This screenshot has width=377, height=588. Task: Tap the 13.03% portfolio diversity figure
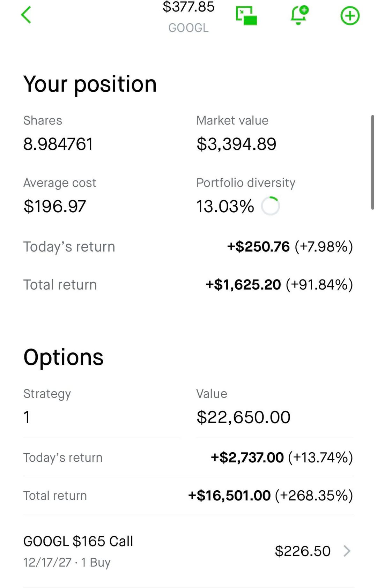pyautogui.click(x=225, y=206)
